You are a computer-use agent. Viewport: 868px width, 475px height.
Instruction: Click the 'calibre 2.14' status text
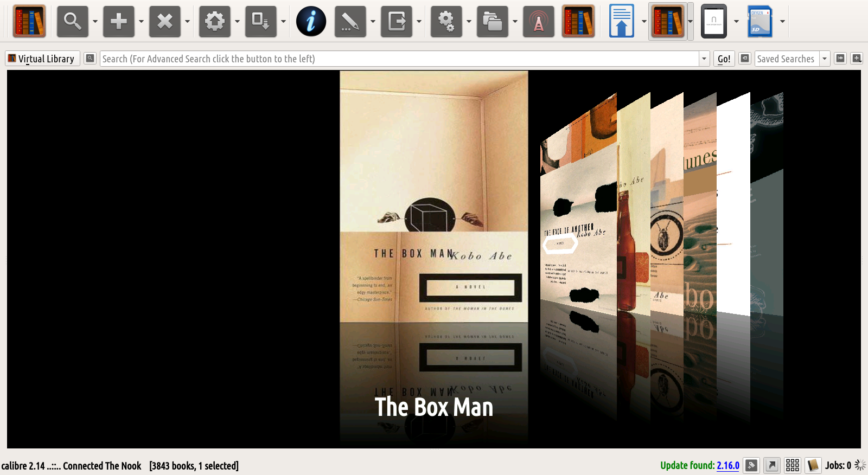click(x=23, y=466)
